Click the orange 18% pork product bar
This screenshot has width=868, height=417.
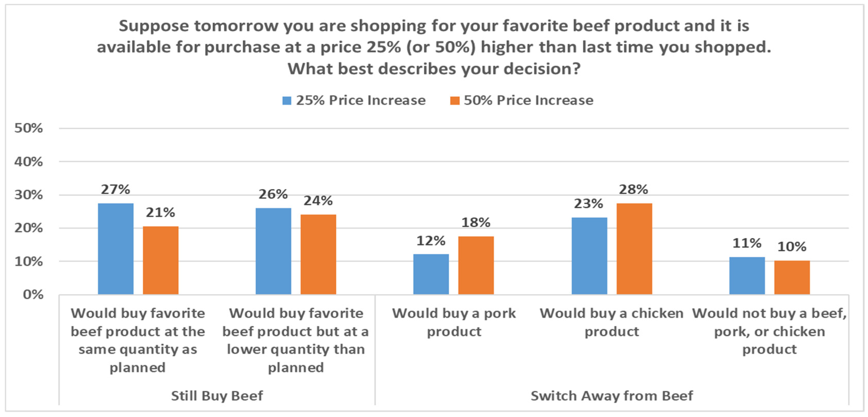pyautogui.click(x=476, y=265)
